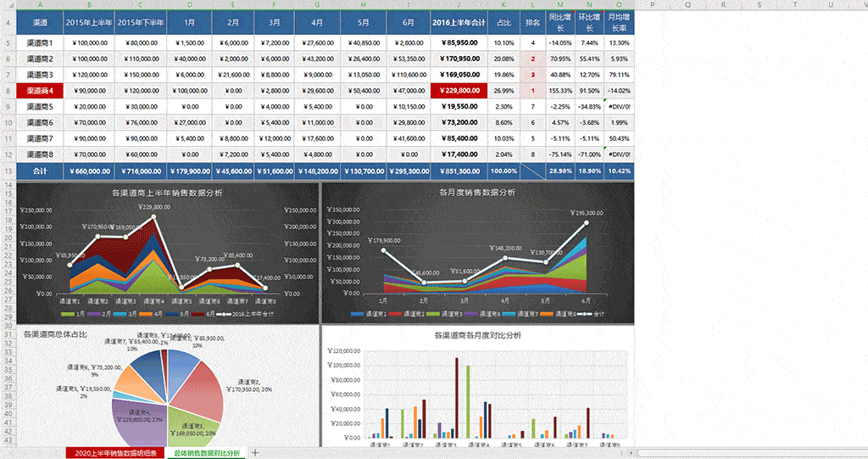Select the 月均增长率 header cell
The width and height of the screenshot is (868, 459).
click(619, 23)
